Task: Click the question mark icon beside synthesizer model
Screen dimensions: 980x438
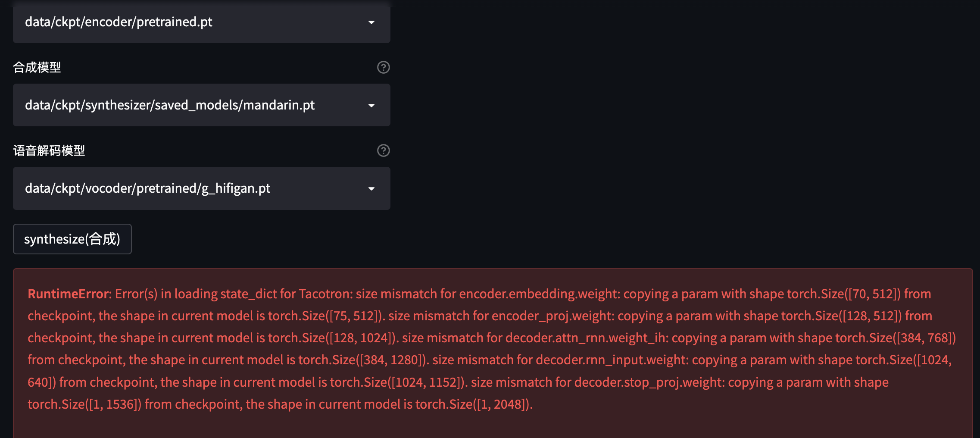Action: pos(383,67)
